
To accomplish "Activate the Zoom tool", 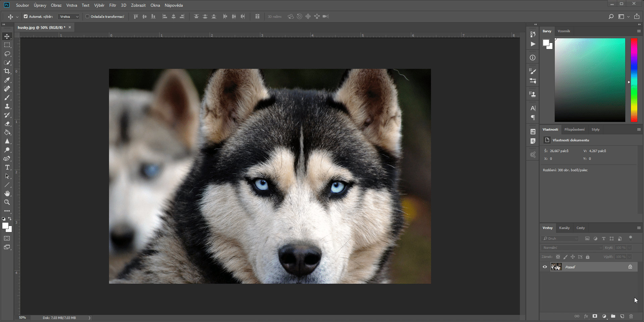I will [x=7, y=202].
